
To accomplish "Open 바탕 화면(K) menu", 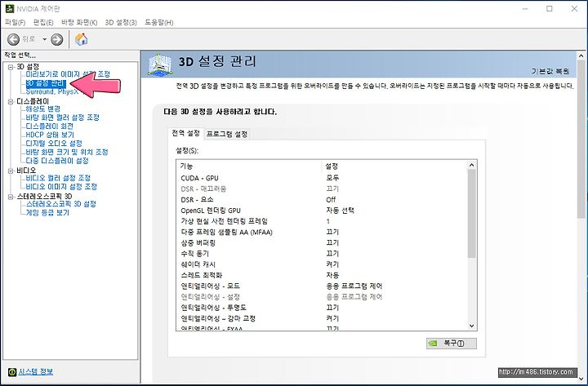I will [79, 23].
